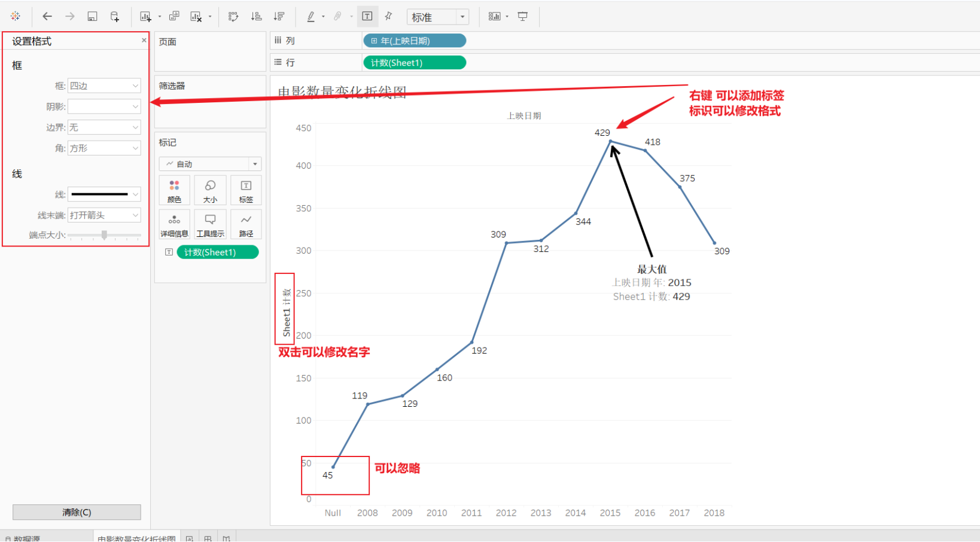
Task: Select the 计数(Sheet1) pill on the Marks card
Action: [x=218, y=252]
